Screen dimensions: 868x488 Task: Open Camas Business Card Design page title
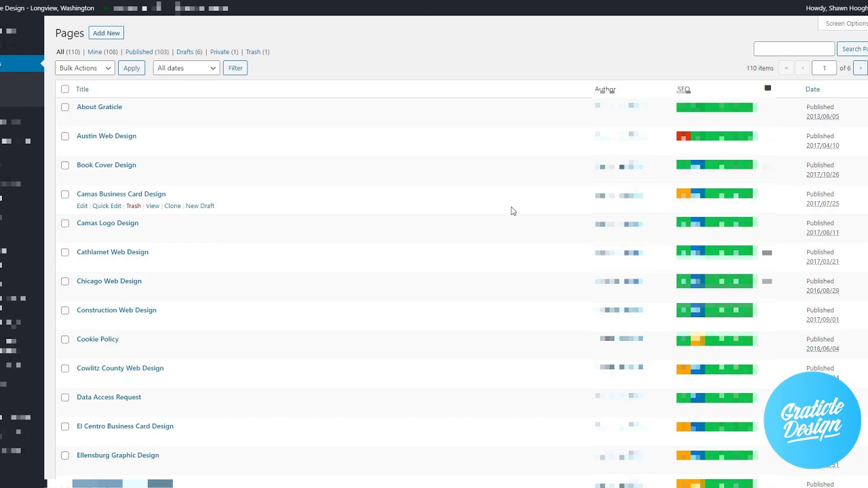tap(121, 194)
